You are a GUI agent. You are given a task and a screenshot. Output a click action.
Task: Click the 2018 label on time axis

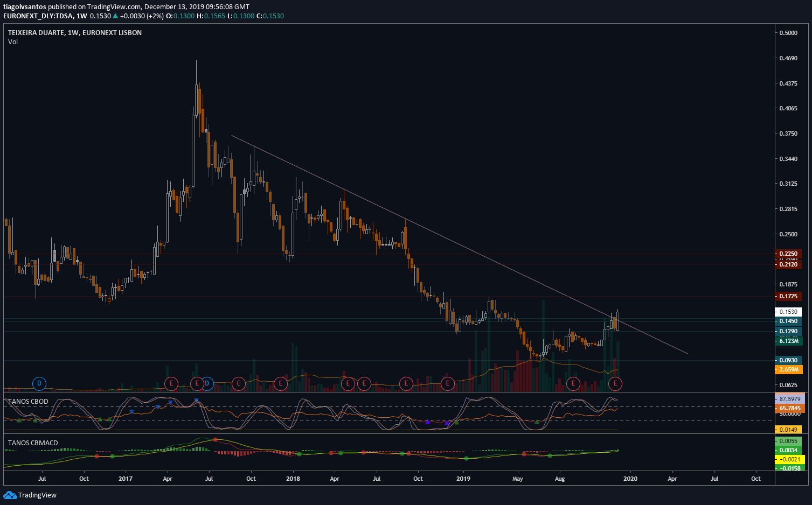pyautogui.click(x=293, y=479)
